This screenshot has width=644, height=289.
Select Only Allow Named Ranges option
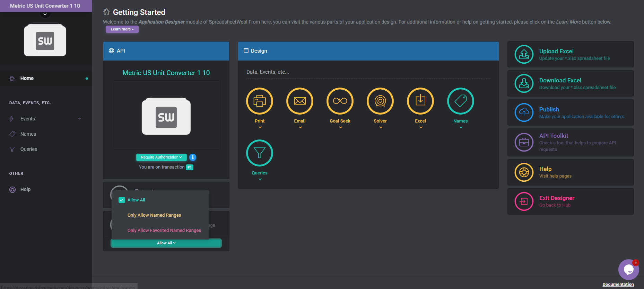[x=154, y=215]
